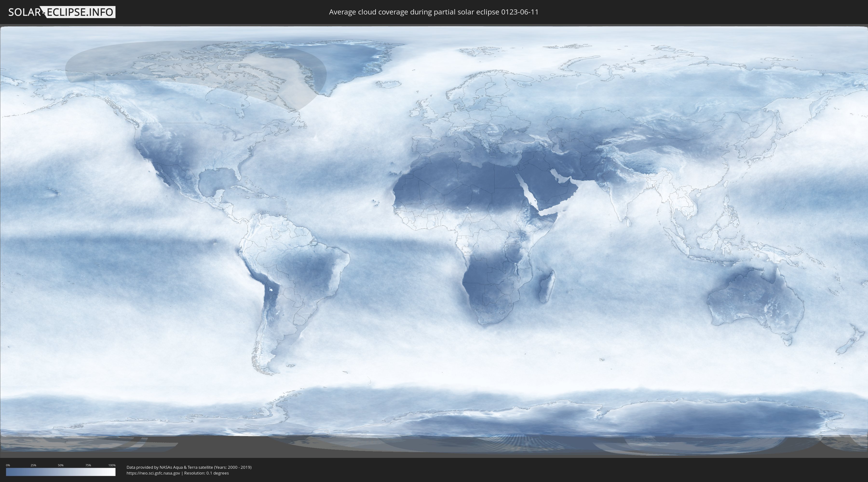868x482 pixels.
Task: Click the Resolution 0.1 degrees text
Action: pyautogui.click(x=206, y=473)
